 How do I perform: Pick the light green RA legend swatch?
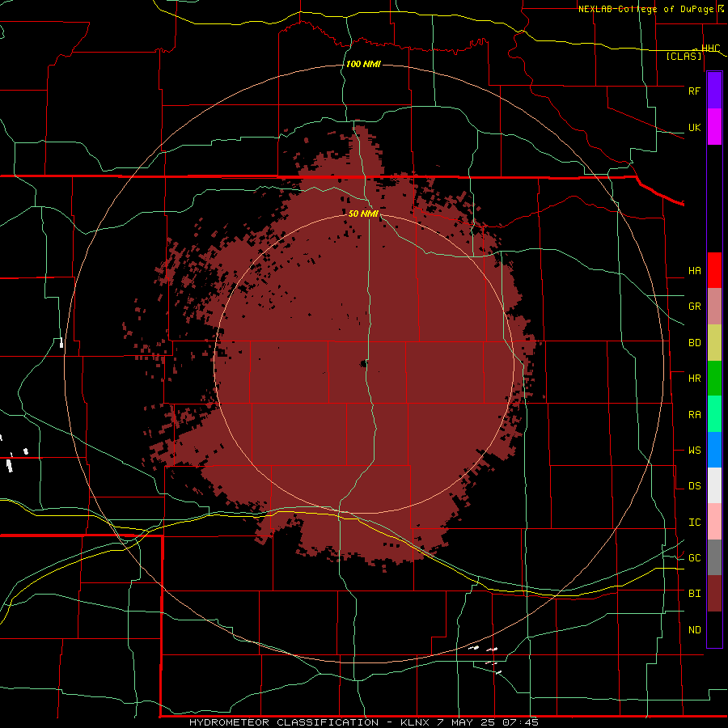pos(714,414)
